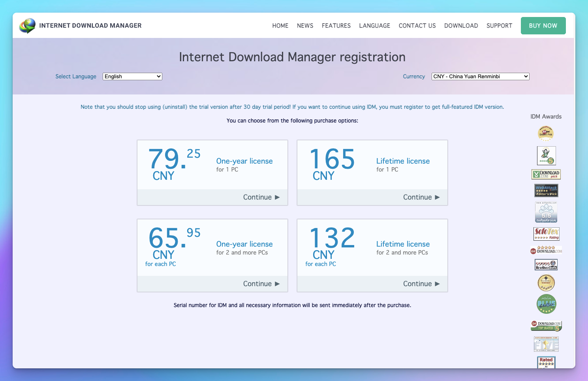
Task: Click the INTERNET DOWNLOAD MANAGER title text
Action: [x=90, y=26]
